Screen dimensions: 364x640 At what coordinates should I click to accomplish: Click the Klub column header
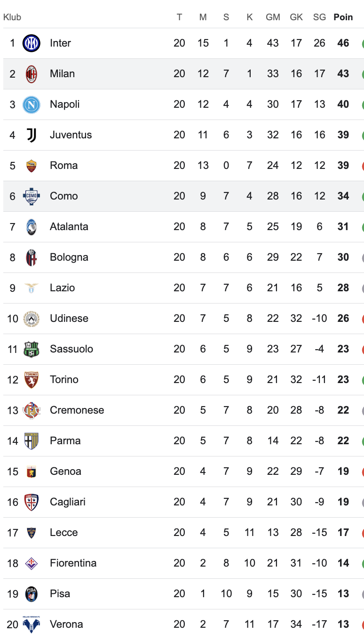coord(12,17)
